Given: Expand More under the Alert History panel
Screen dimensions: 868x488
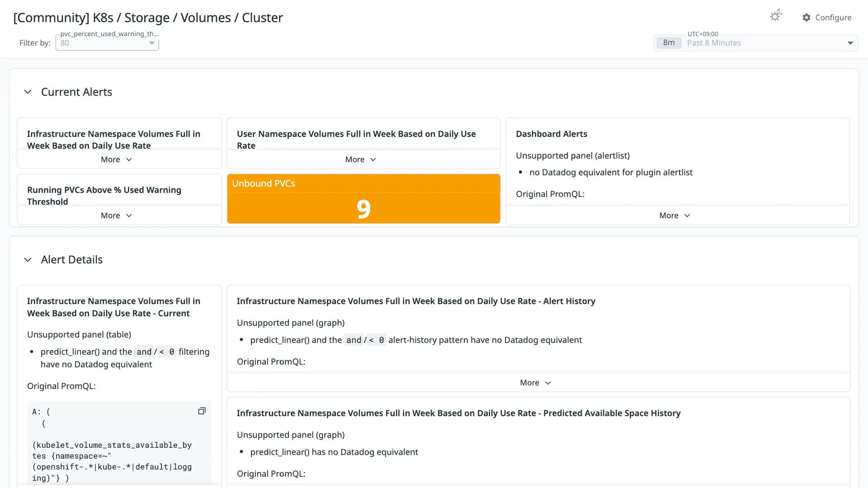Looking at the screenshot, I should point(535,383).
